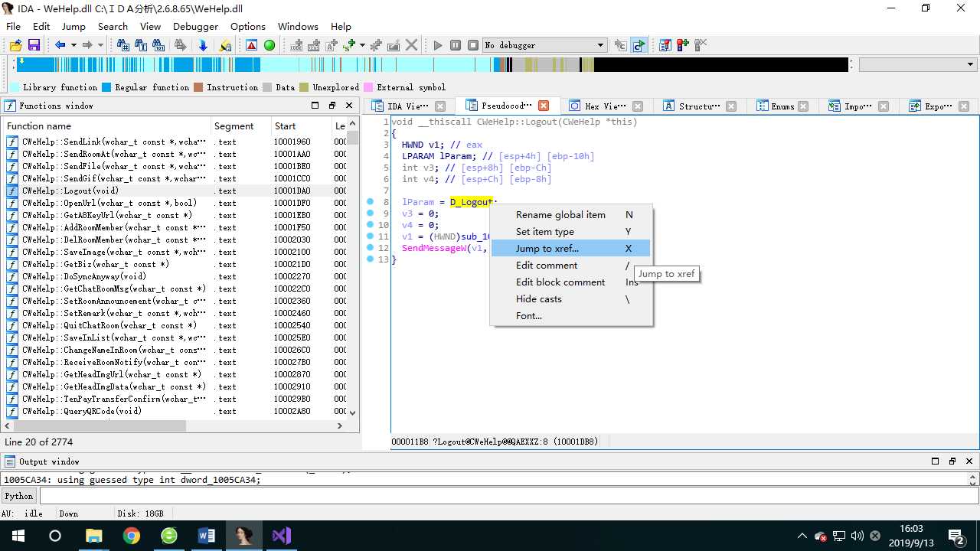Open Chrome from the taskbar
980x551 pixels.
coord(132,536)
